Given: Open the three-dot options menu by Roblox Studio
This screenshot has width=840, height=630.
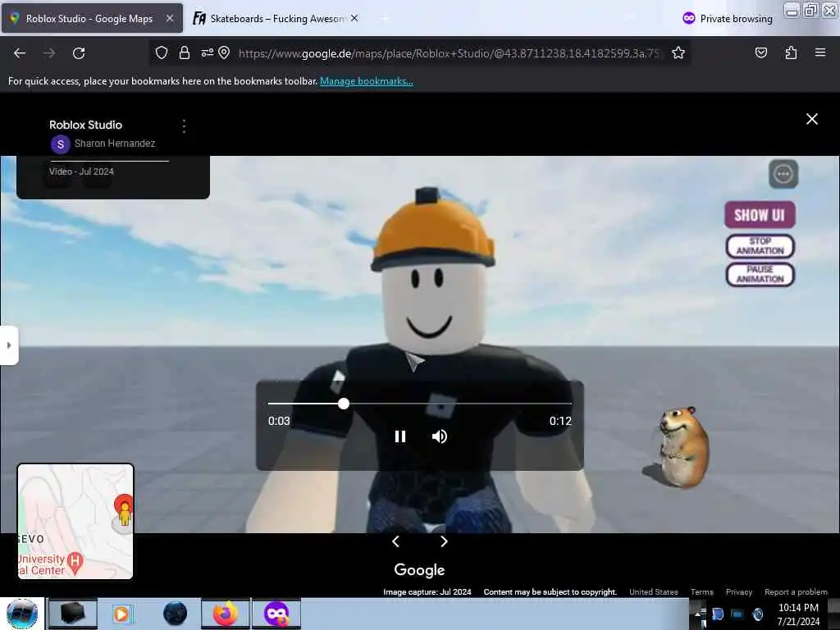Looking at the screenshot, I should 184,126.
